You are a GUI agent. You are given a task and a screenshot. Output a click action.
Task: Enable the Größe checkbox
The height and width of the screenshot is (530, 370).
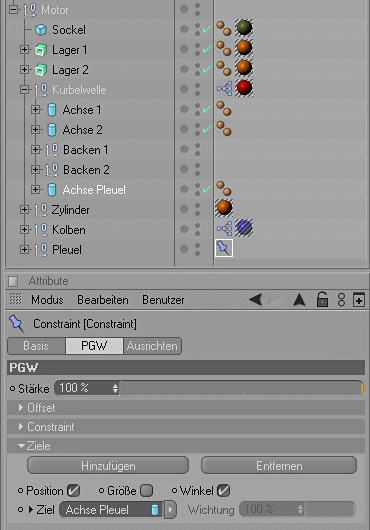(146, 490)
